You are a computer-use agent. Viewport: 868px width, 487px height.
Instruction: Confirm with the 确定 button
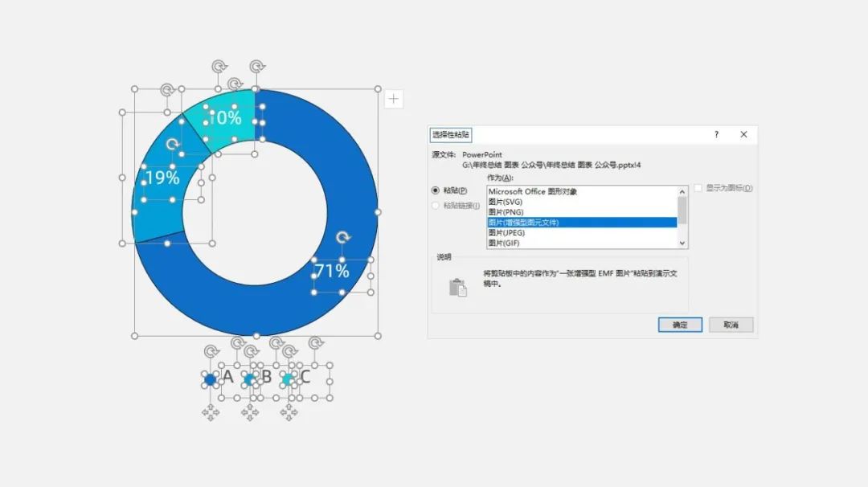[x=680, y=325]
